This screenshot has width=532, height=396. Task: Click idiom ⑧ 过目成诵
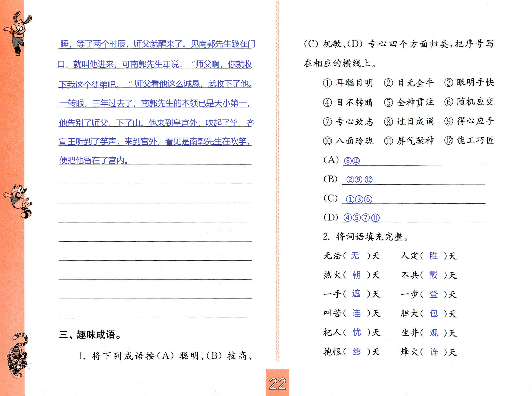click(x=409, y=121)
